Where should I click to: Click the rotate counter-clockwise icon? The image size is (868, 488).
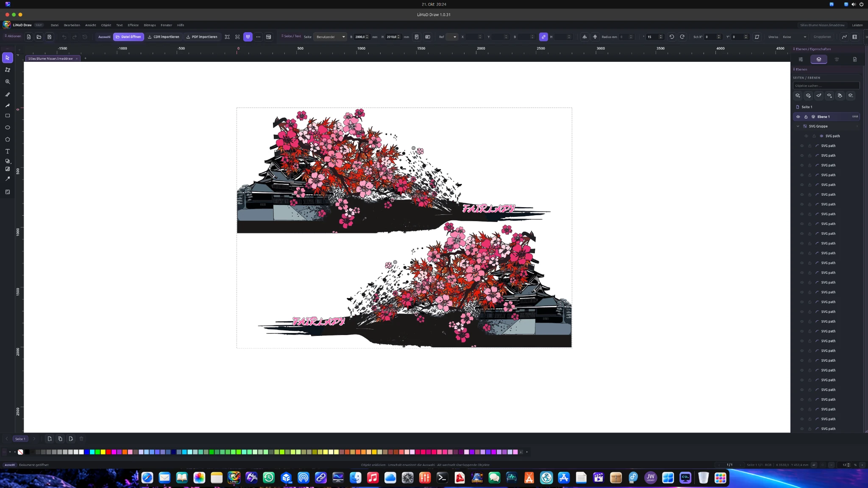[672, 37]
